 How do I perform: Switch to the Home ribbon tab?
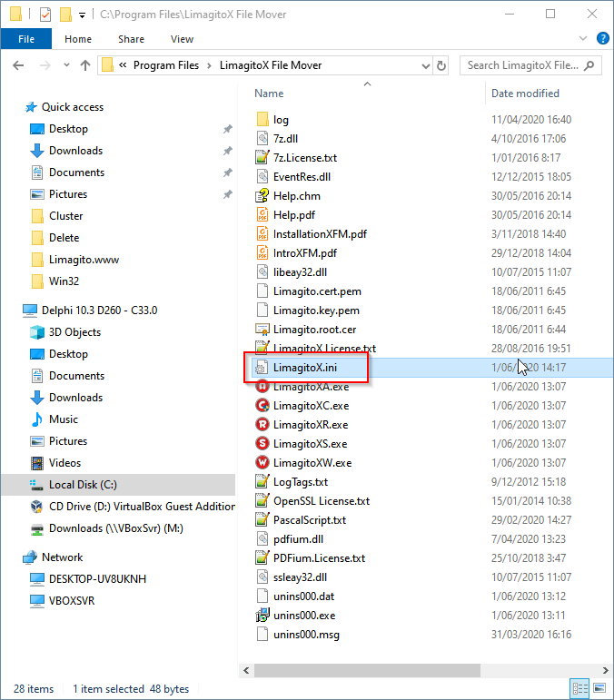click(78, 39)
